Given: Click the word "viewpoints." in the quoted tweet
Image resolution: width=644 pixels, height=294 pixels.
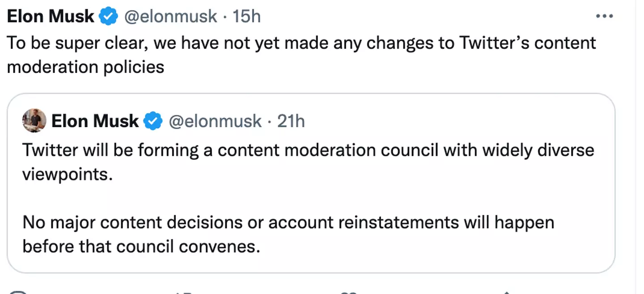Looking at the screenshot, I should (65, 174).
